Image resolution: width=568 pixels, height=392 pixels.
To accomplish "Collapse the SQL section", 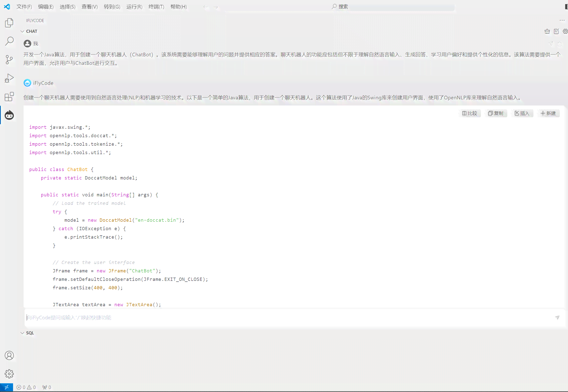I will tap(22, 333).
